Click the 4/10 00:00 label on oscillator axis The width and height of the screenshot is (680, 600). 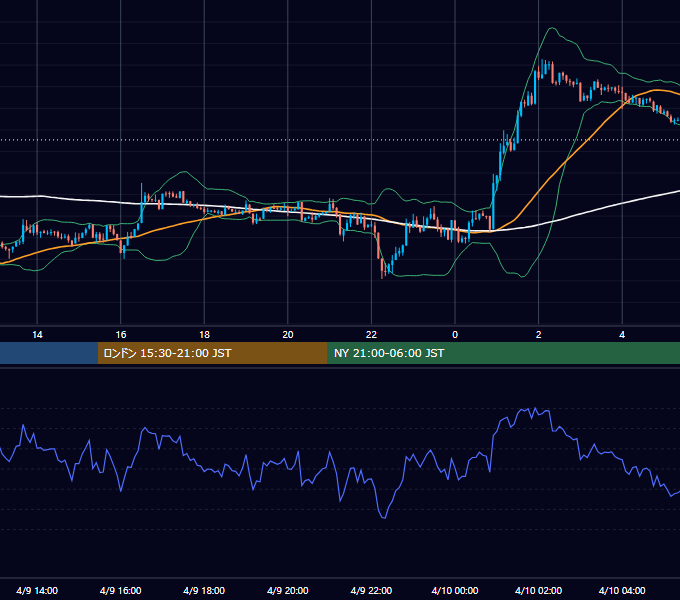click(x=455, y=590)
